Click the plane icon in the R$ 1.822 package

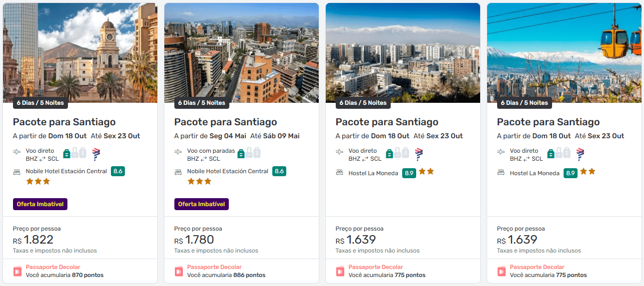[16, 151]
